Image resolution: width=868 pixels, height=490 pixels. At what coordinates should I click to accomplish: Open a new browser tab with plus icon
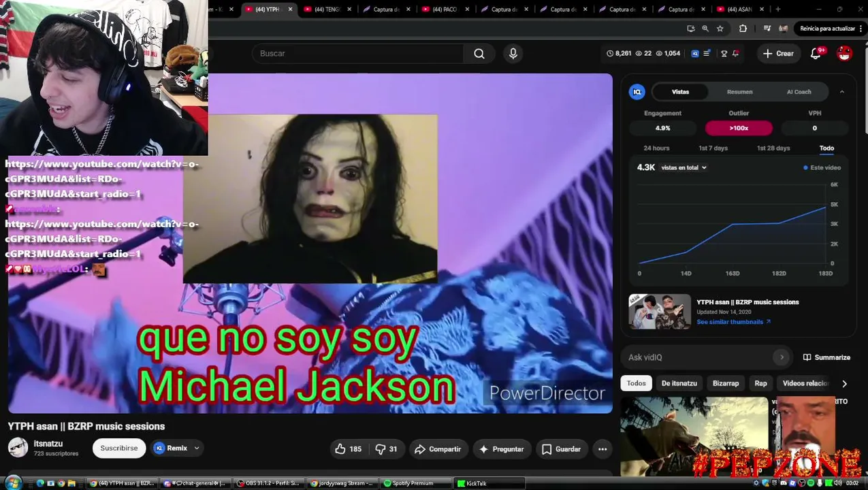coord(778,9)
